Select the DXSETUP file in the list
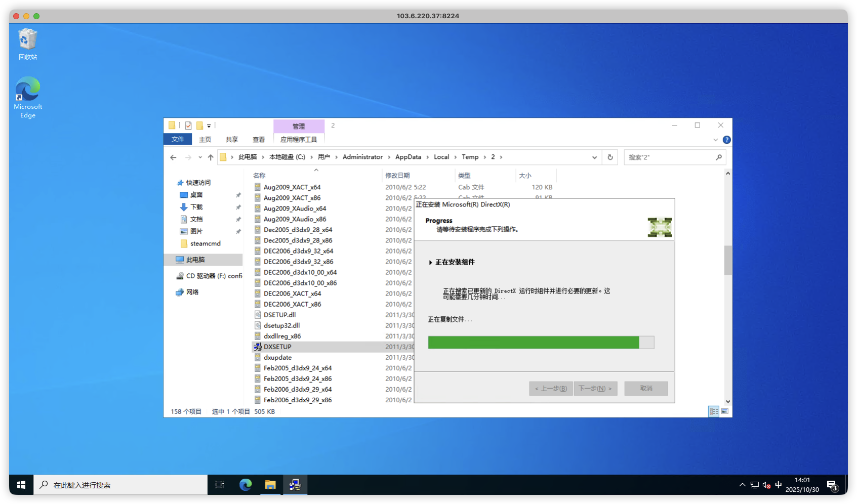This screenshot has height=504, width=857. 277,347
